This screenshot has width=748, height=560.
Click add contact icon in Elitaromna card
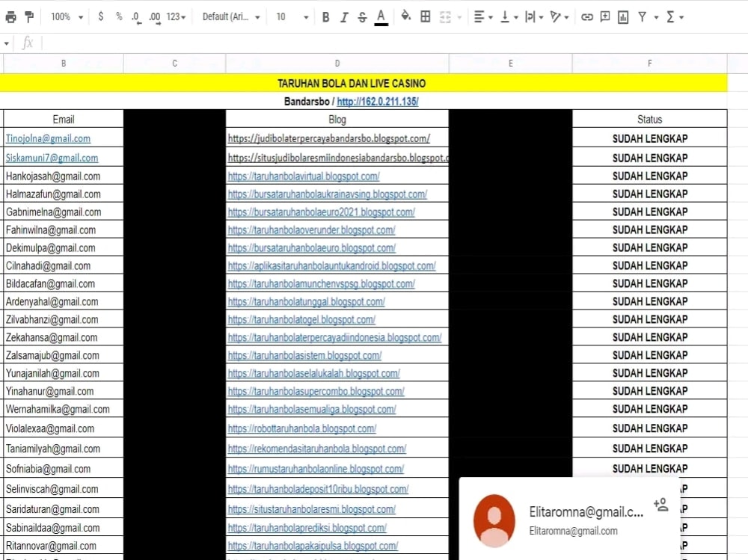[x=661, y=504]
